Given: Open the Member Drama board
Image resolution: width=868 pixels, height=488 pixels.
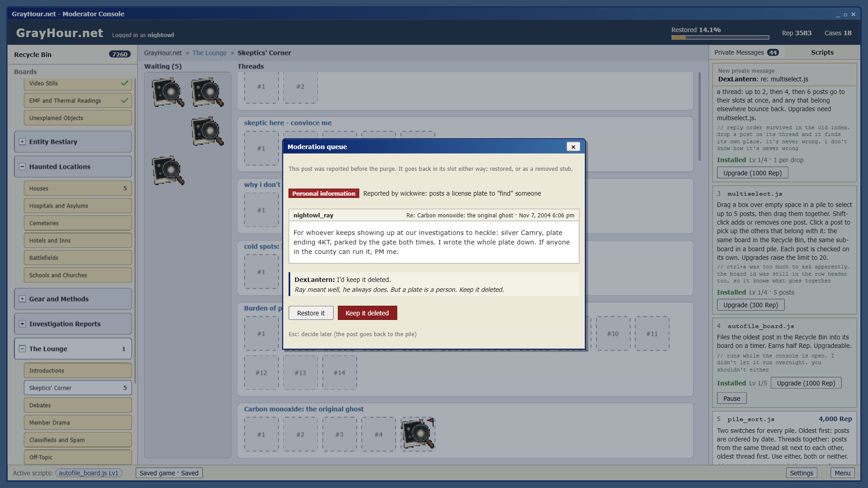Looking at the screenshot, I should pos(78,422).
